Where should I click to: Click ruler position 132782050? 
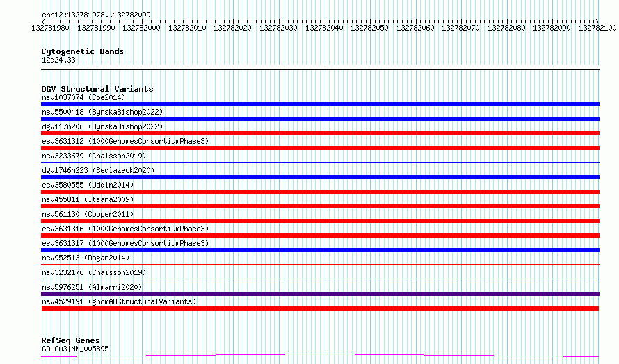coord(369,28)
